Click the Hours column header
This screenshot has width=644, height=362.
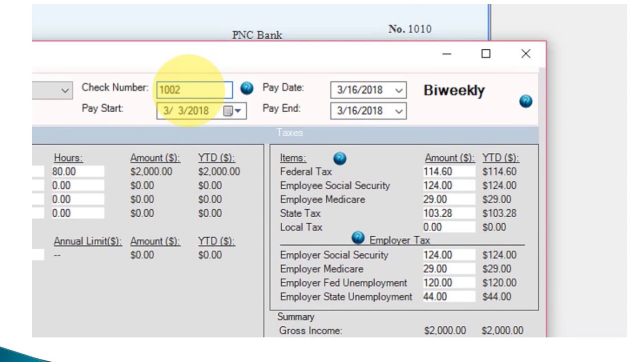pos(68,158)
